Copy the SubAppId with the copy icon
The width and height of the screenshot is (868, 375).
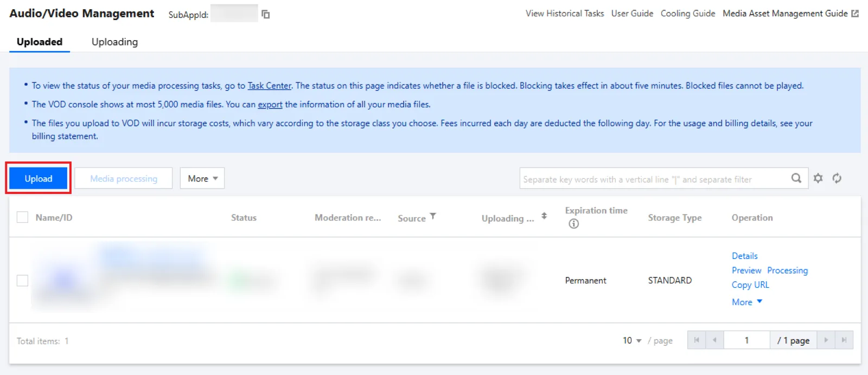tap(265, 15)
